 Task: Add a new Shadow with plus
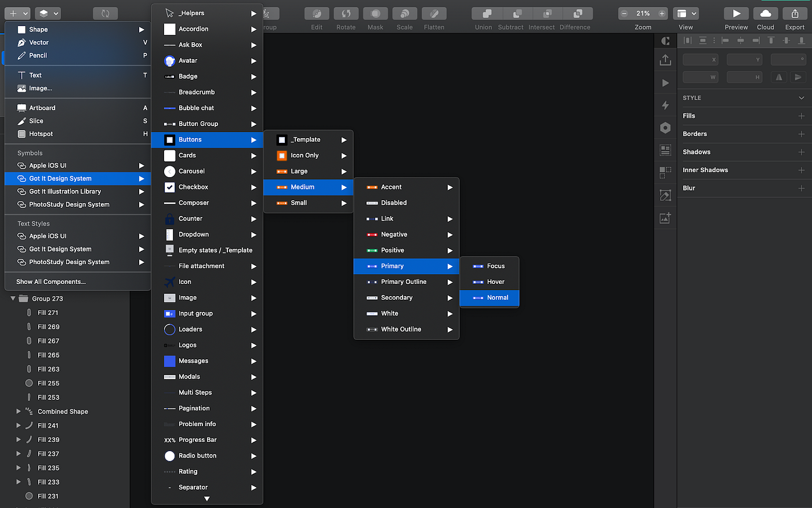[x=802, y=152]
